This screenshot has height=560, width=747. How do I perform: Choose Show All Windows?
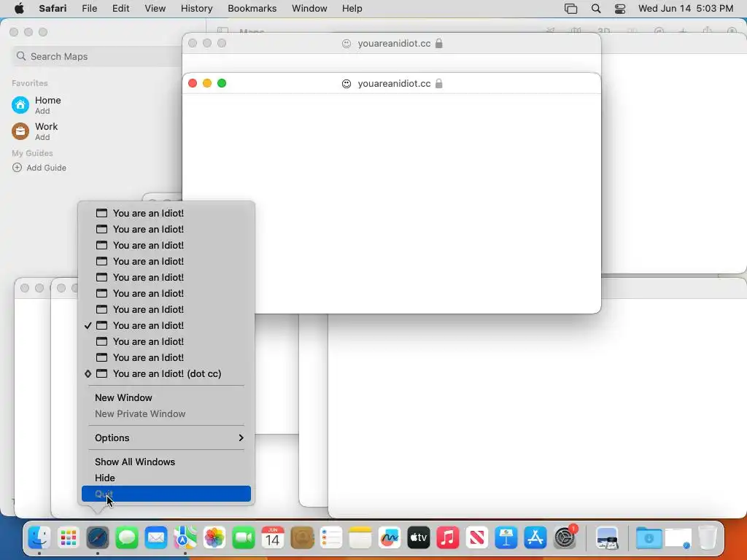[x=166, y=462]
